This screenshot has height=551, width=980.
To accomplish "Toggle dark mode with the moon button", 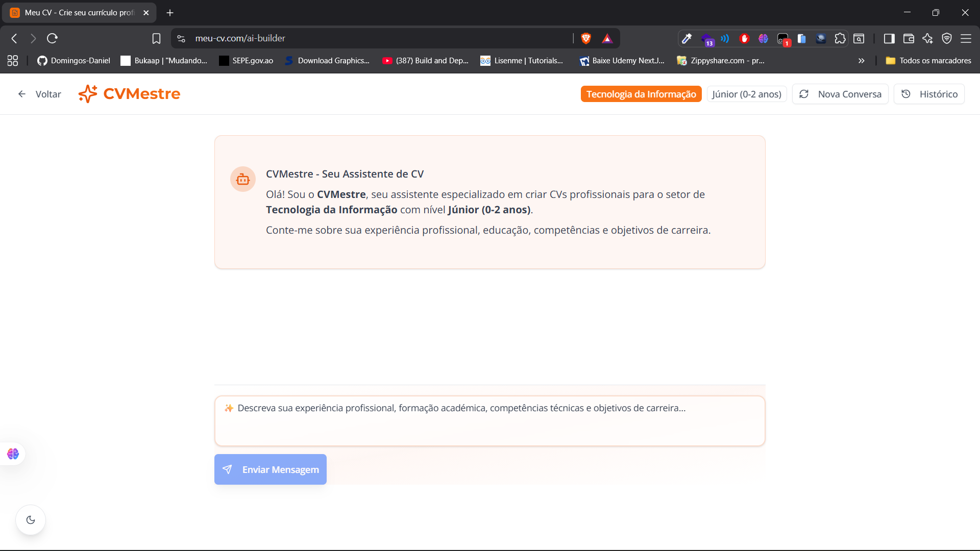I will tap(31, 519).
